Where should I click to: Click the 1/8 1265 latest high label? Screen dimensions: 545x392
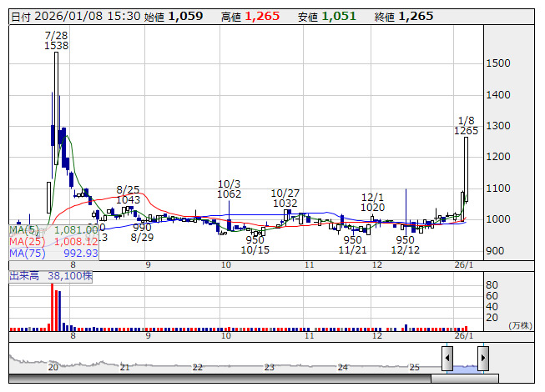click(x=466, y=125)
